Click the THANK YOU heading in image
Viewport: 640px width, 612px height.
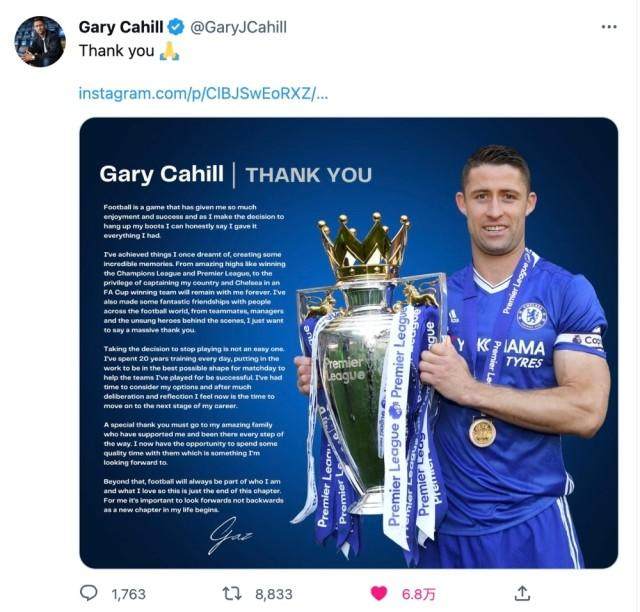tap(309, 175)
